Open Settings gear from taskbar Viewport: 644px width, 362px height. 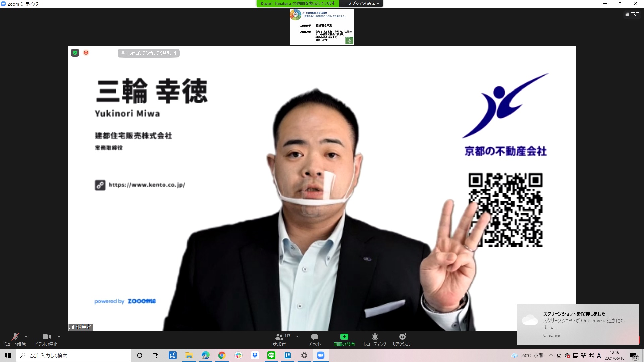click(x=304, y=355)
